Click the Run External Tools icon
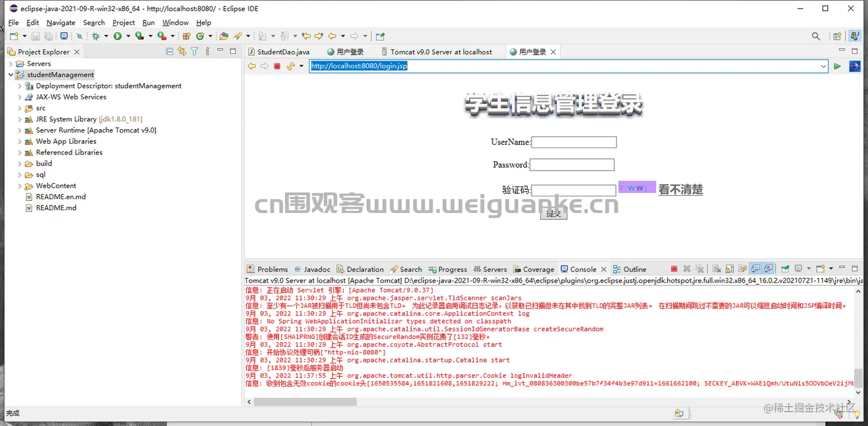 point(161,36)
